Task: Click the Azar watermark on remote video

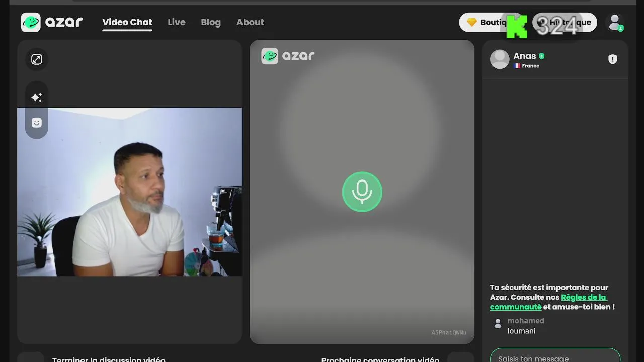Action: pyautogui.click(x=288, y=56)
